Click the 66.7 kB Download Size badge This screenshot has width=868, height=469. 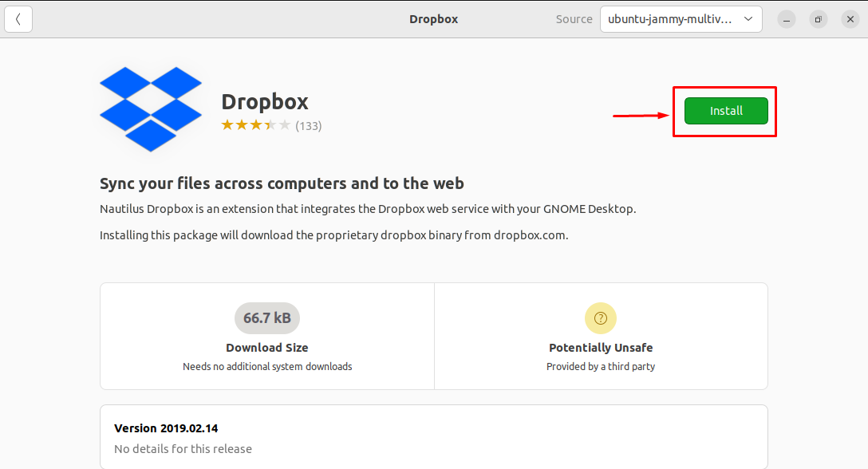click(267, 318)
